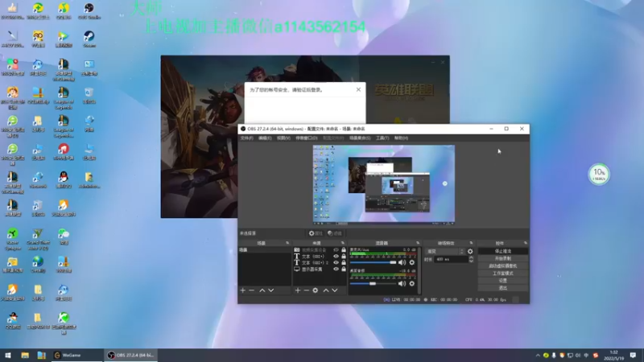The height and width of the screenshot is (362, 644).
Task: Click 退出 exit button in Controls
Action: 502,288
